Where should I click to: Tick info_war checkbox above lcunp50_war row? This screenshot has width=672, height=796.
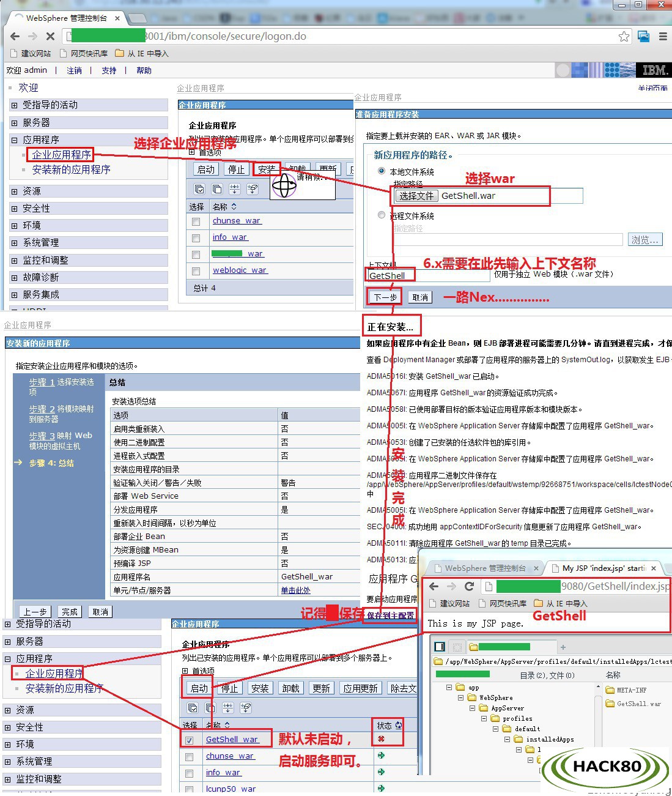click(x=190, y=773)
